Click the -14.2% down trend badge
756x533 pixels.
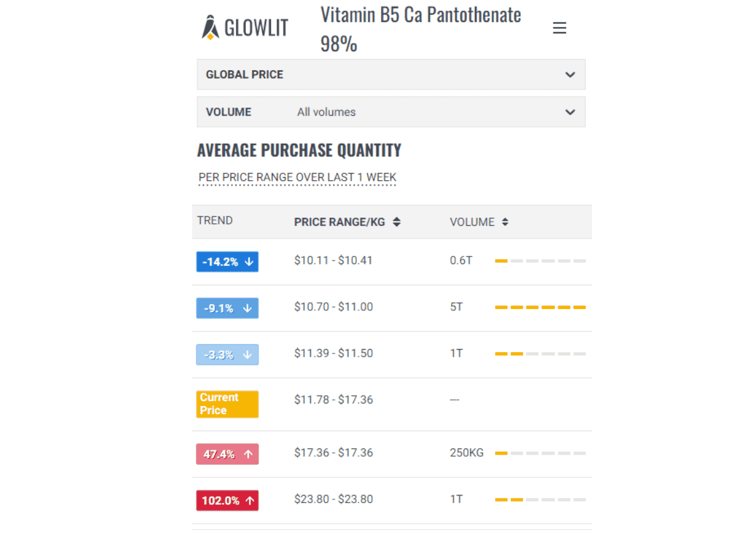click(227, 261)
